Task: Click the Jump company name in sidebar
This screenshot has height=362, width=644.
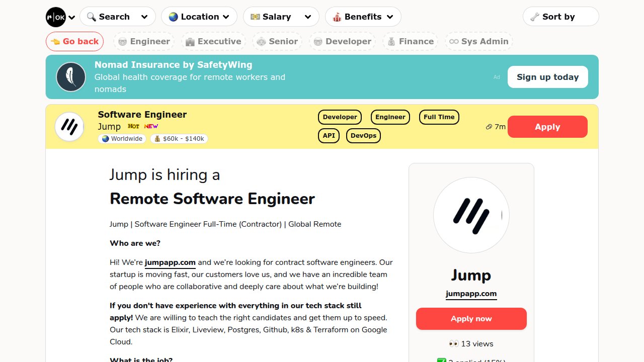Action: (471, 275)
